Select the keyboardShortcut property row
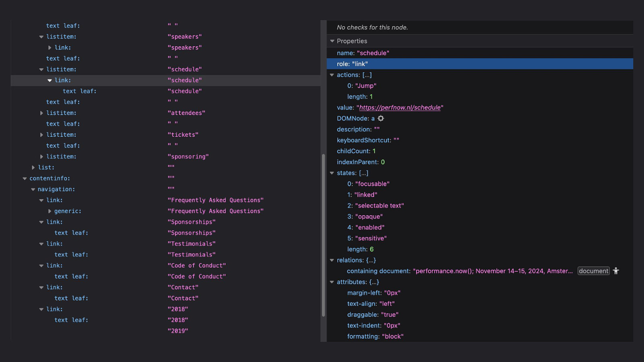The height and width of the screenshot is (362, 644). tap(480, 140)
